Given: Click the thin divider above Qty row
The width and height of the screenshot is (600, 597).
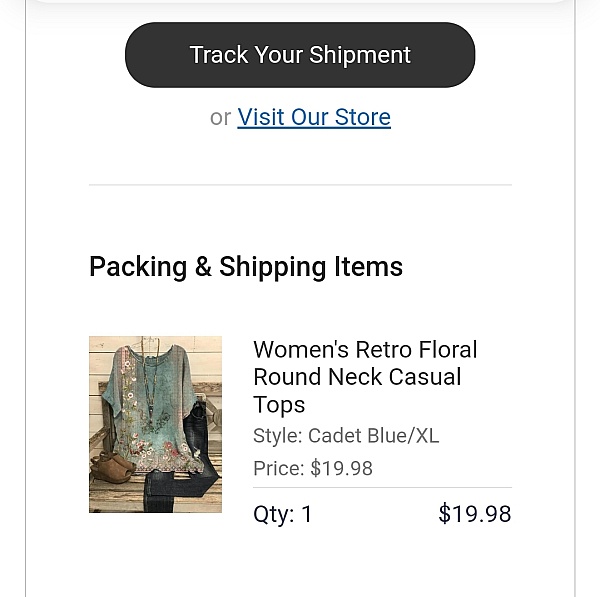Looking at the screenshot, I should coord(382,488).
